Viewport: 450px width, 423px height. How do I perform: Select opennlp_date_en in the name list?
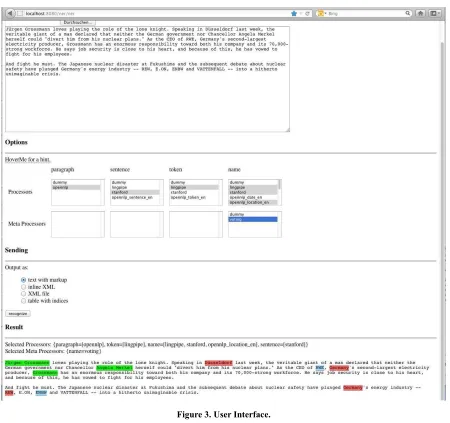coord(253,197)
